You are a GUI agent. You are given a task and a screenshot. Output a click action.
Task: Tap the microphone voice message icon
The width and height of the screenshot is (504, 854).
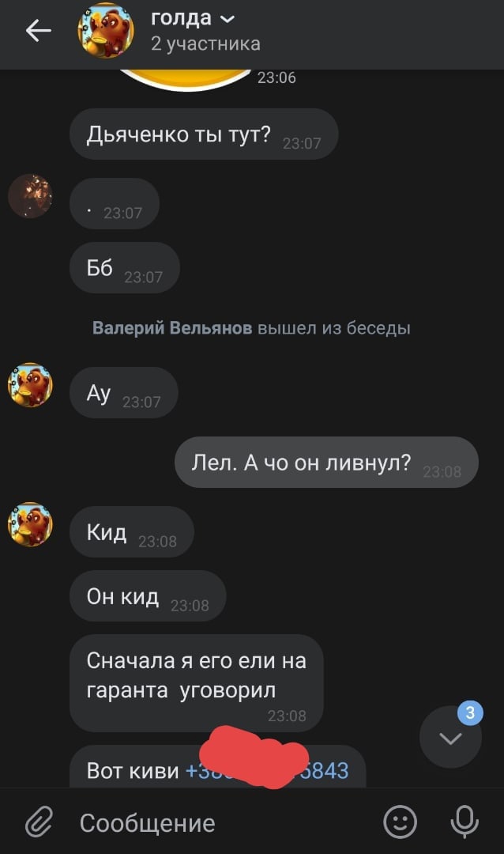point(465,822)
